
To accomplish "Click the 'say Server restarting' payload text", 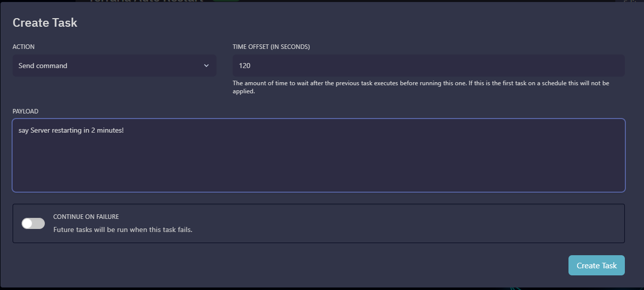I will pos(71,131).
